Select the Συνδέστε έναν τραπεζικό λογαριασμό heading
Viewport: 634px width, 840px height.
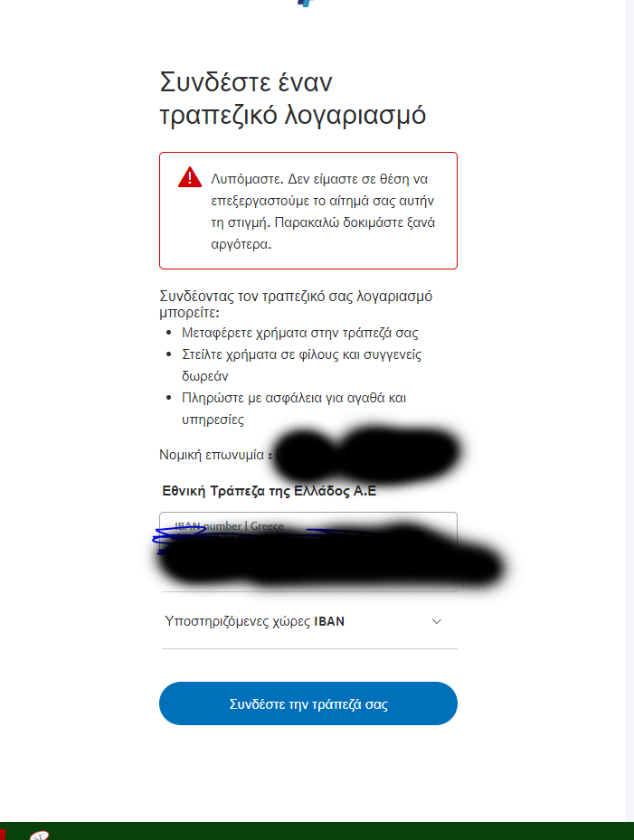293,99
